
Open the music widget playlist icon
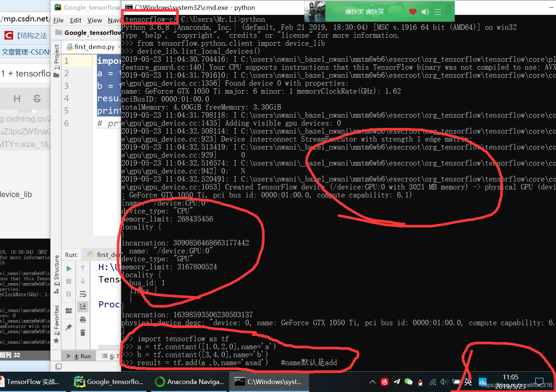(438, 12)
